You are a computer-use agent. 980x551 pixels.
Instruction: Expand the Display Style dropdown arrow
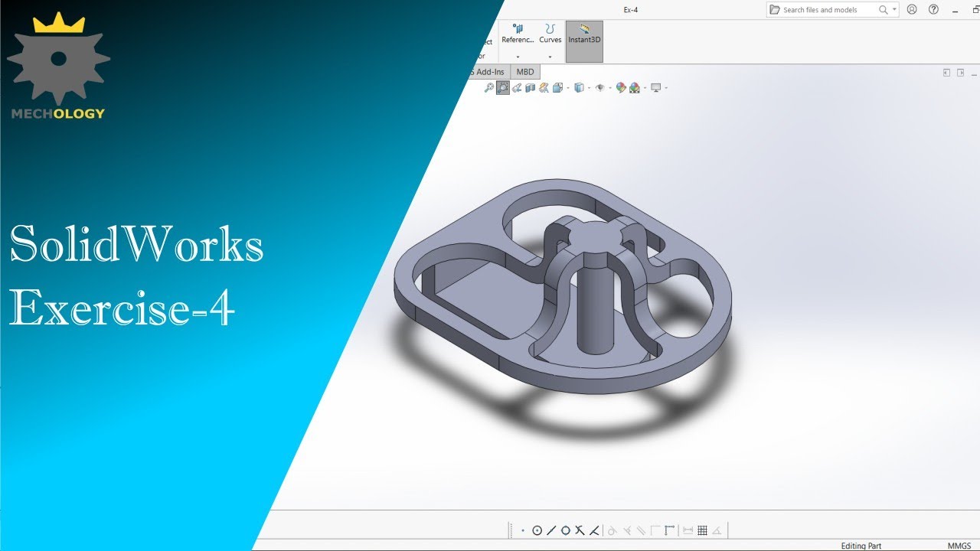tap(590, 88)
